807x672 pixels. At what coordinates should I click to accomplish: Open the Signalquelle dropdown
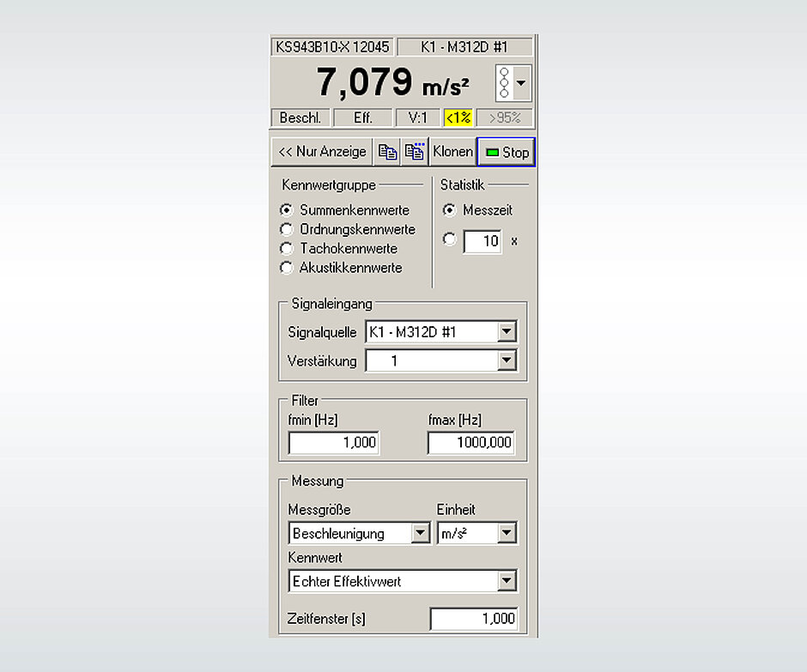coord(508,331)
